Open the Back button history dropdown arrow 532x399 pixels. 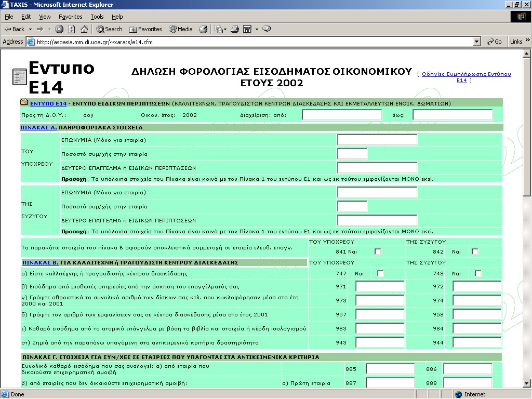pos(30,29)
